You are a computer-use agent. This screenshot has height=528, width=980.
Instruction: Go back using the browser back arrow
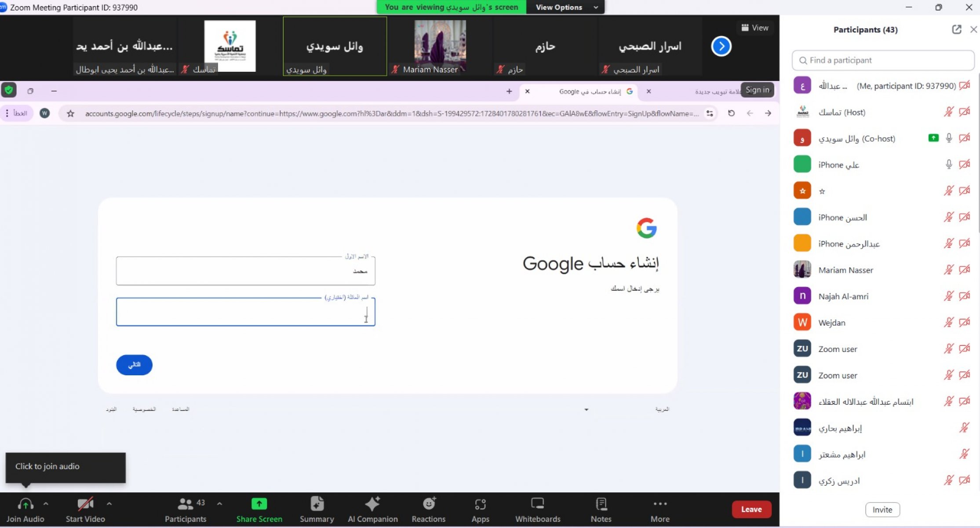pyautogui.click(x=750, y=113)
